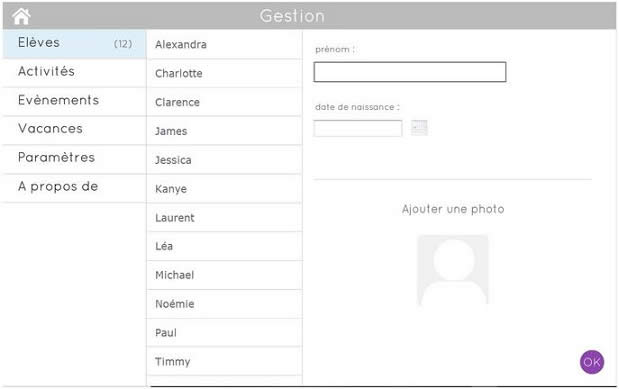
Task: Select Kanye in the student list
Action: click(x=224, y=189)
